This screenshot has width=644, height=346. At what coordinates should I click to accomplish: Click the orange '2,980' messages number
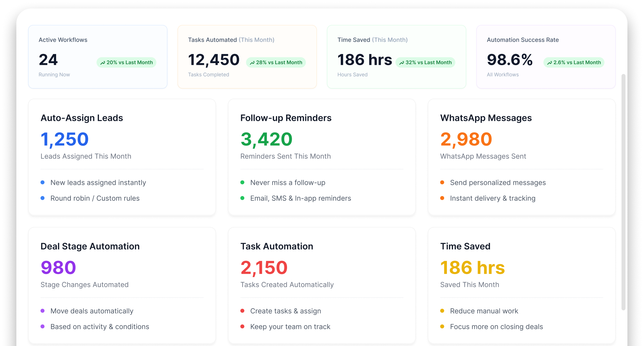point(466,139)
